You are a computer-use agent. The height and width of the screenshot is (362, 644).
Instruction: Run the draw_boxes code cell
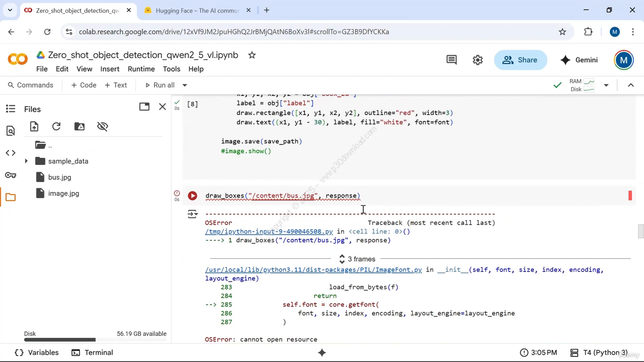(192, 196)
